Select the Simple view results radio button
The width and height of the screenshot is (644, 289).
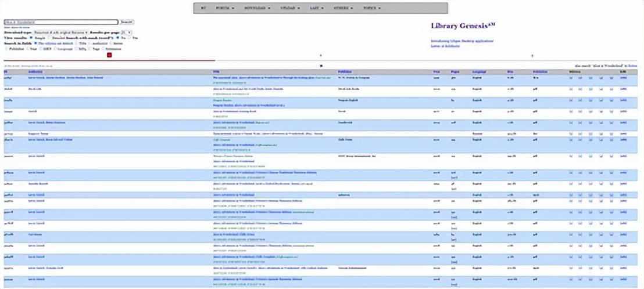tap(31, 38)
